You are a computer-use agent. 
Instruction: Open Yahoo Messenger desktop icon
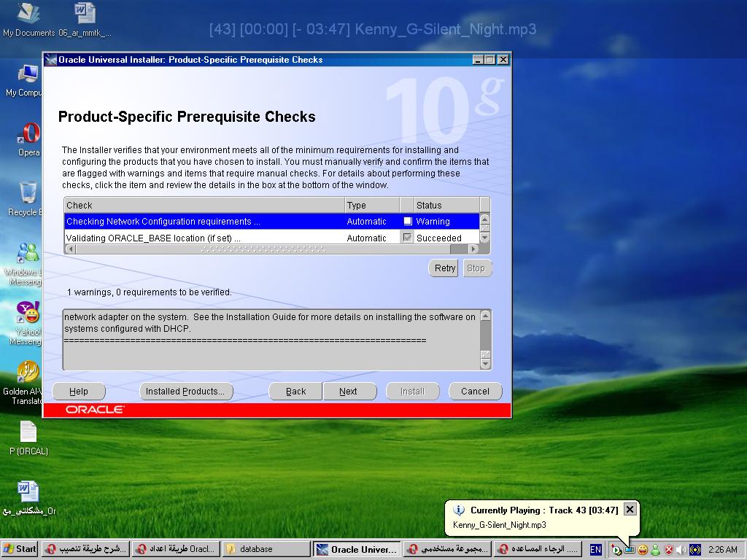(x=28, y=313)
